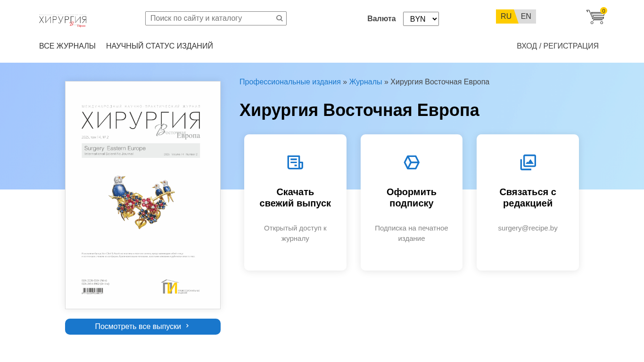This screenshot has width=644, height=362.
Task: Open the Все журналы menu
Action: click(67, 46)
